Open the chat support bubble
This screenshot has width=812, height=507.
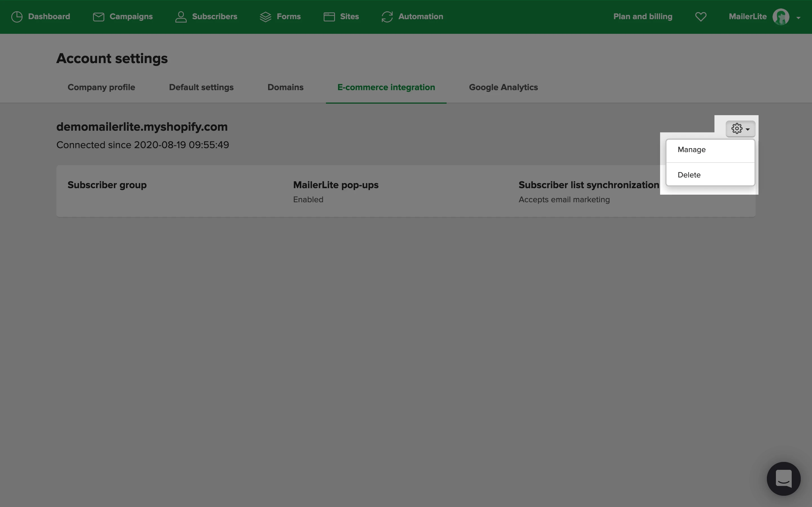[784, 479]
